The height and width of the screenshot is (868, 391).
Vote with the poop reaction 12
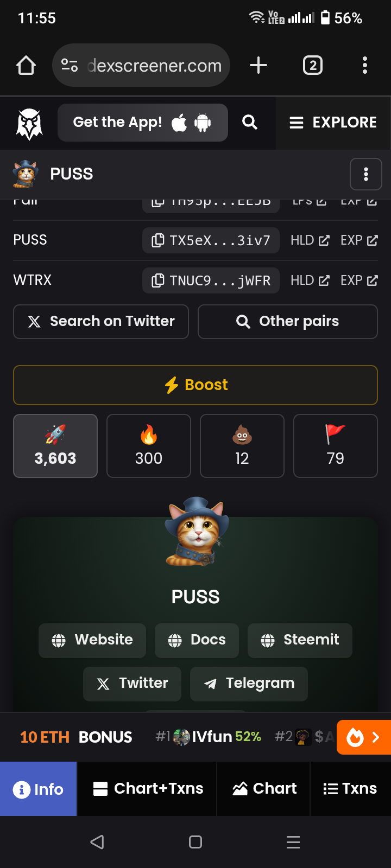[x=242, y=446]
